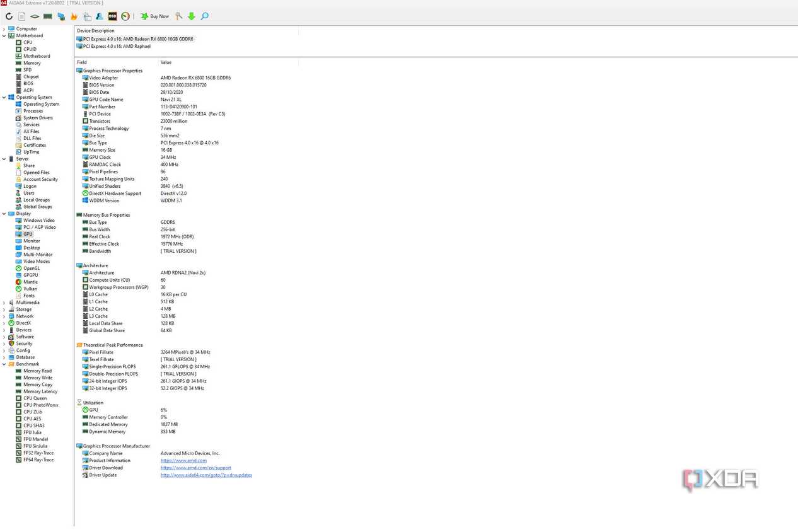This screenshot has width=798, height=532.
Task: Select the L3 Cache row
Action: (129, 316)
